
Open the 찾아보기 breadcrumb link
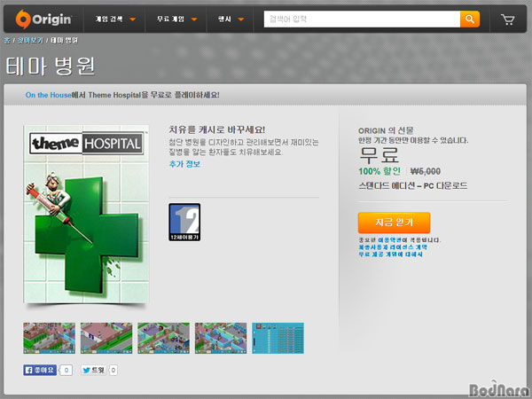coord(30,41)
